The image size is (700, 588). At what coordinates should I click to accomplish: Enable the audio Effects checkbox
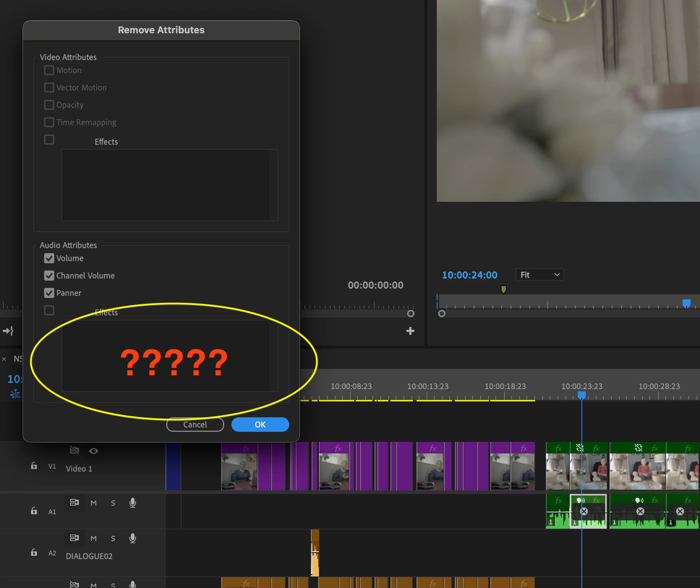(49, 310)
